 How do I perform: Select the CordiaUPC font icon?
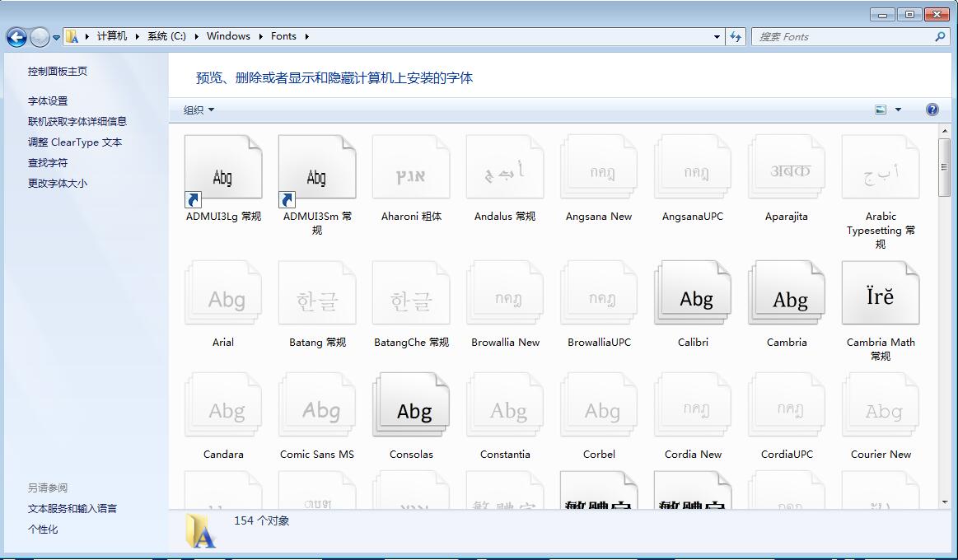787,405
